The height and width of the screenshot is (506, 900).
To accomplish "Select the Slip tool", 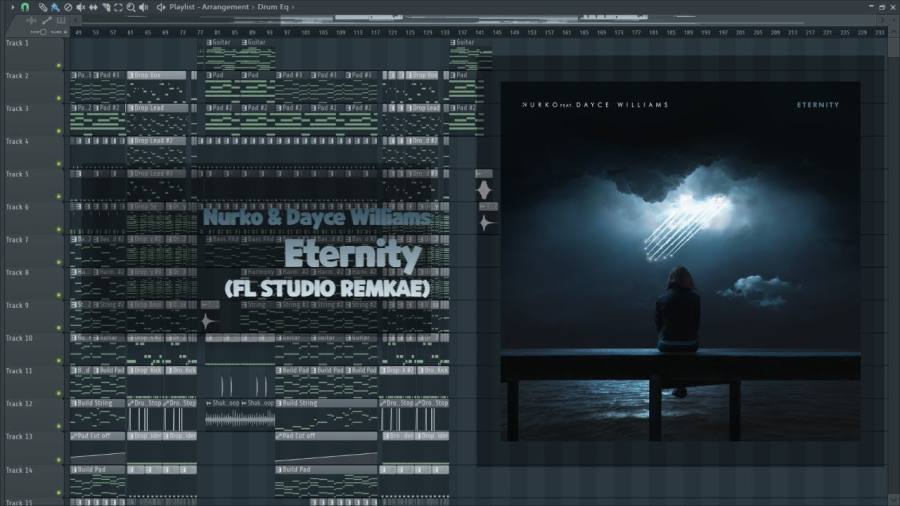I will click(93, 7).
